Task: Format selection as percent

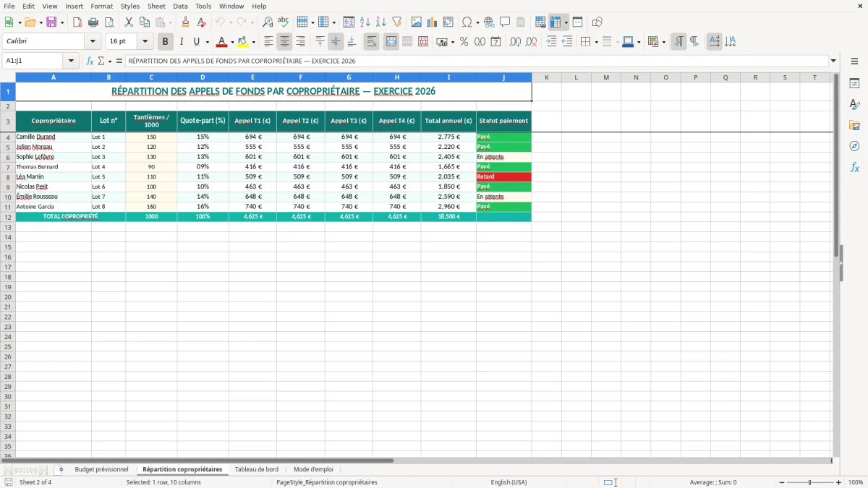Action: click(x=464, y=42)
